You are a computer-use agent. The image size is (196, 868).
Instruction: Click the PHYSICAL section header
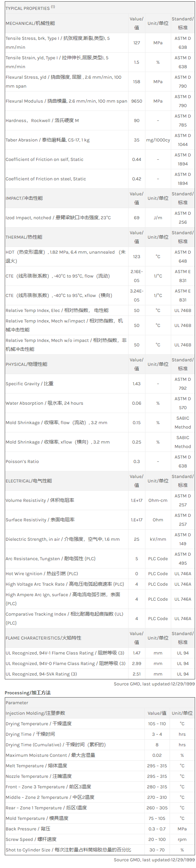26,364
